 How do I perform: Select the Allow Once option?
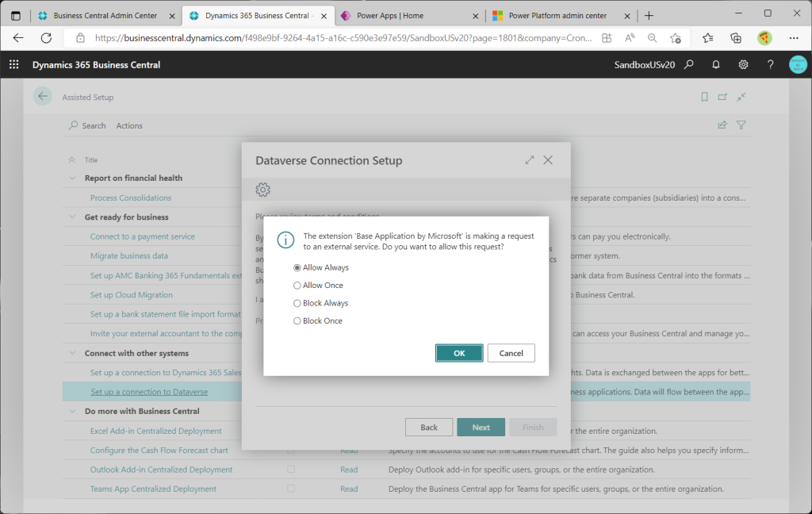[x=297, y=286]
